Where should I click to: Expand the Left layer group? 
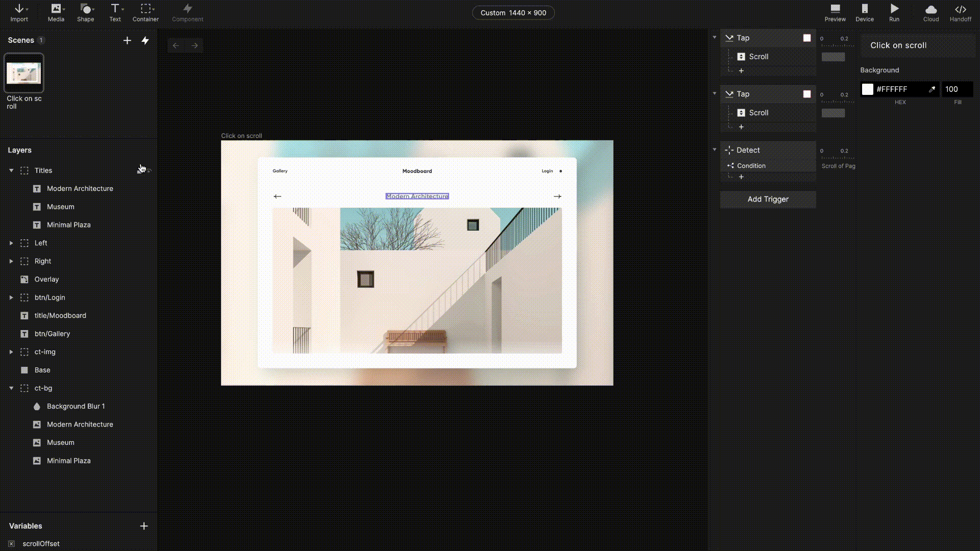coord(11,243)
